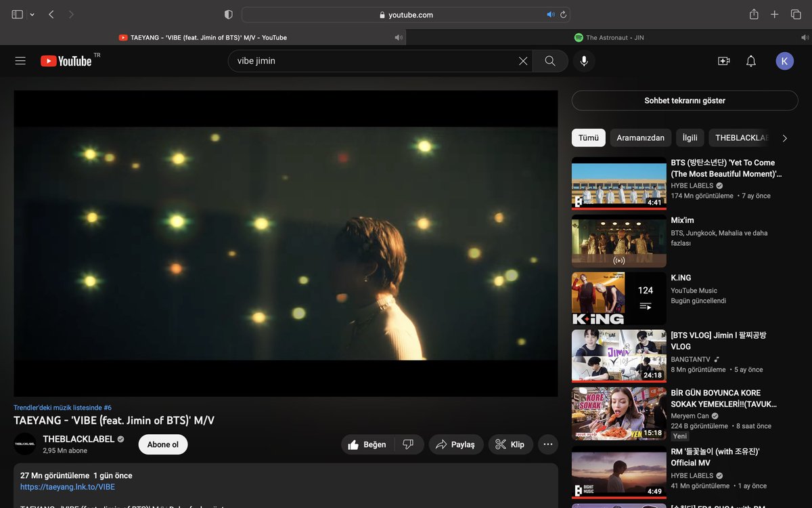Open Trendler'deki müzik listesinde #6 link

click(x=62, y=408)
